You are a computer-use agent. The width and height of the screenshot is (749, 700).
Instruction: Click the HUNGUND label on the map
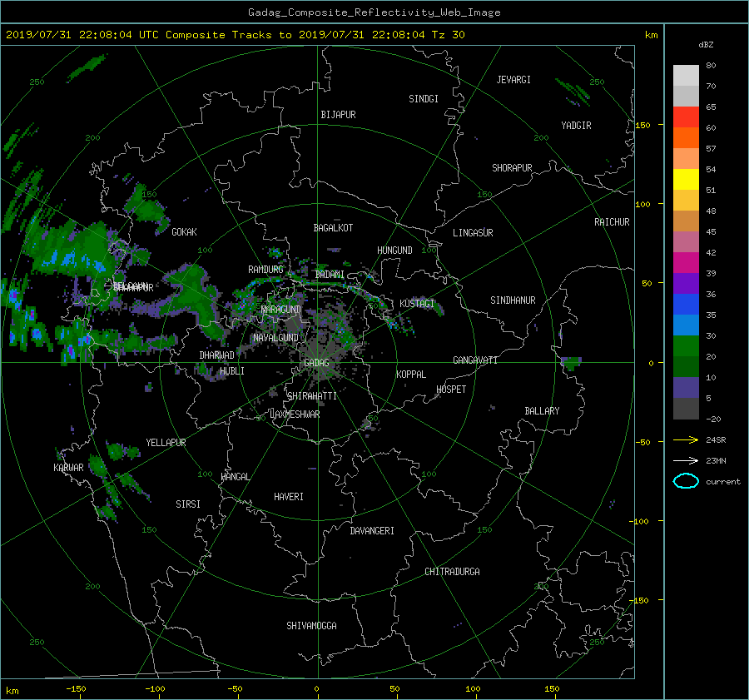coord(394,251)
